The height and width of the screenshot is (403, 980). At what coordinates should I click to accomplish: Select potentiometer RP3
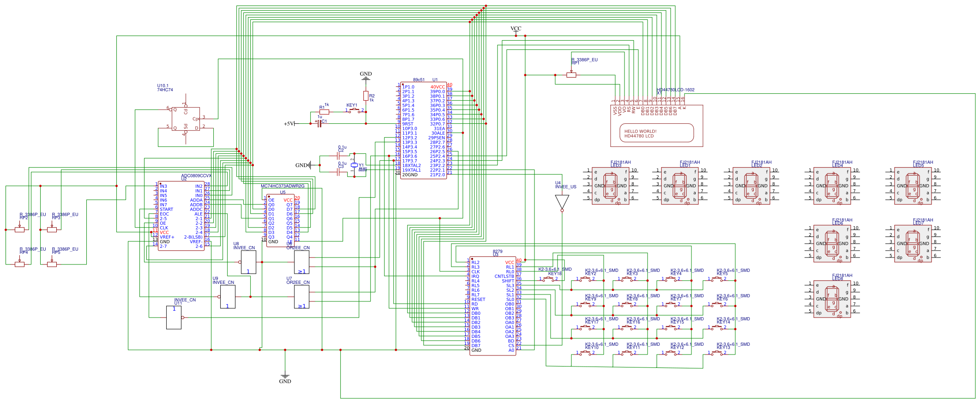(x=52, y=229)
